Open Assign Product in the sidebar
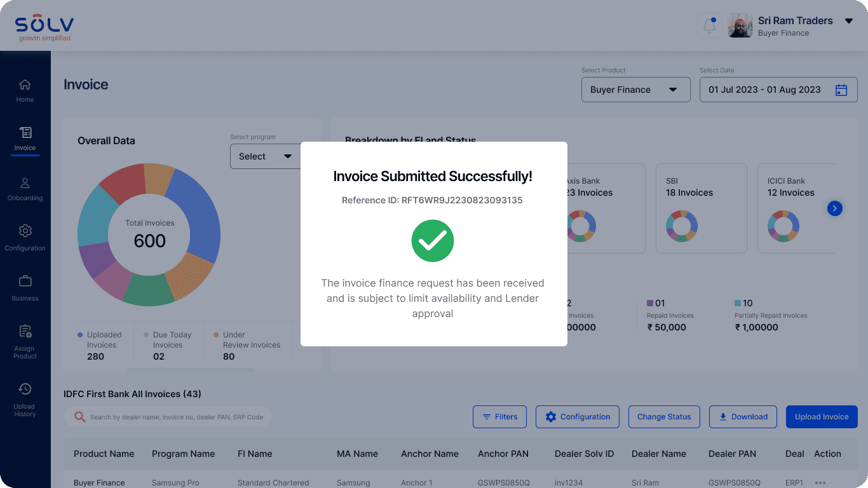 click(x=25, y=342)
